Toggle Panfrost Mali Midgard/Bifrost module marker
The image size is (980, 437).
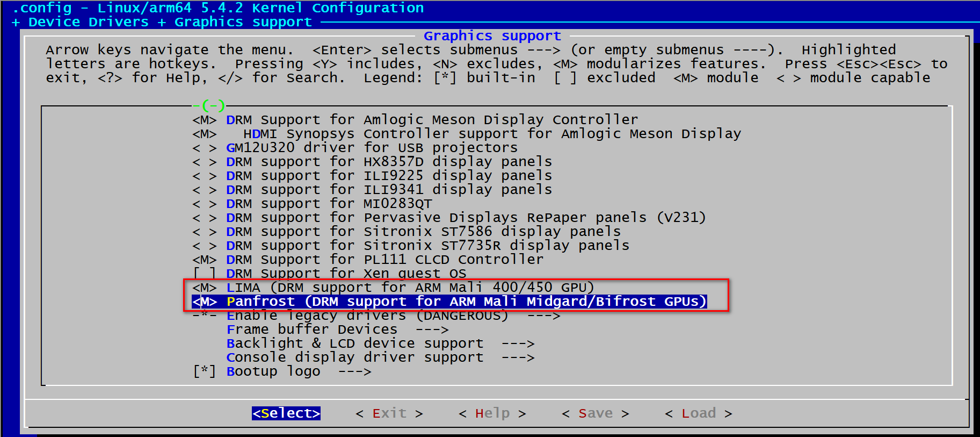205,302
